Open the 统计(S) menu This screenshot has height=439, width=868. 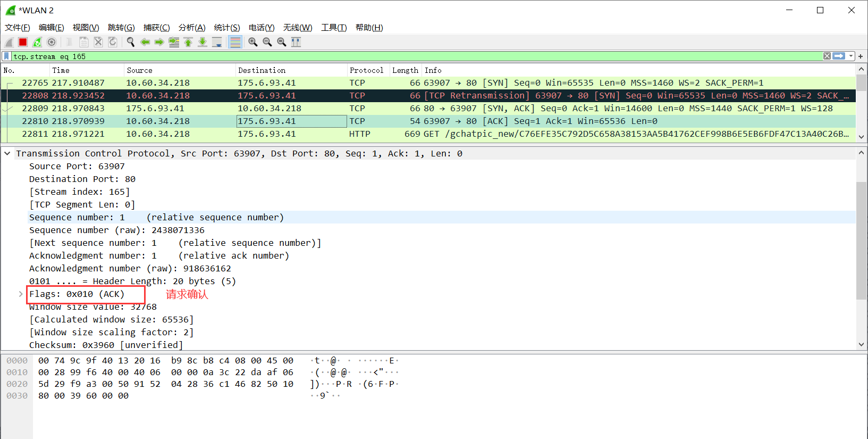pos(227,28)
